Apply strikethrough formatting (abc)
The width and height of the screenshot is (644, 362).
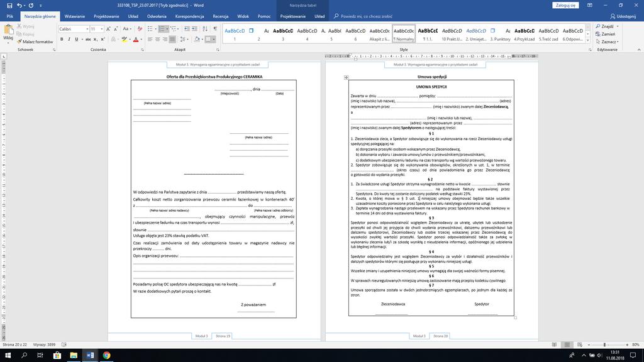point(88,40)
